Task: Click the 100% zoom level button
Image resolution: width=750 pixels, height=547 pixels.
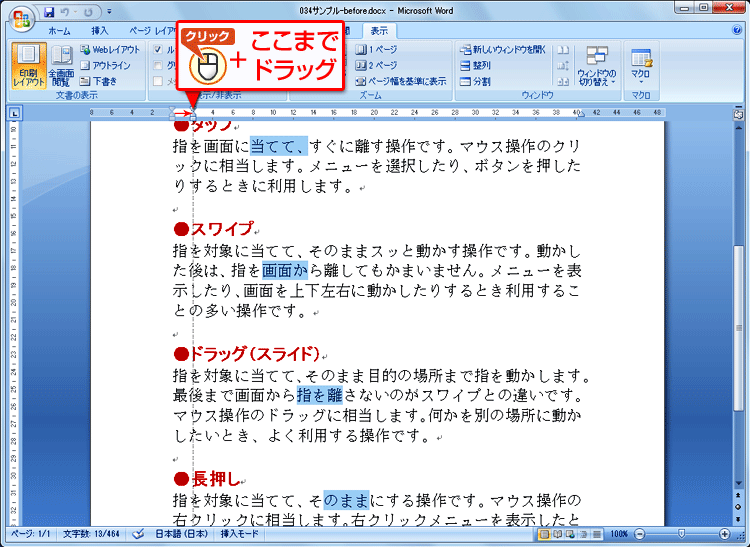Action: tap(619, 534)
